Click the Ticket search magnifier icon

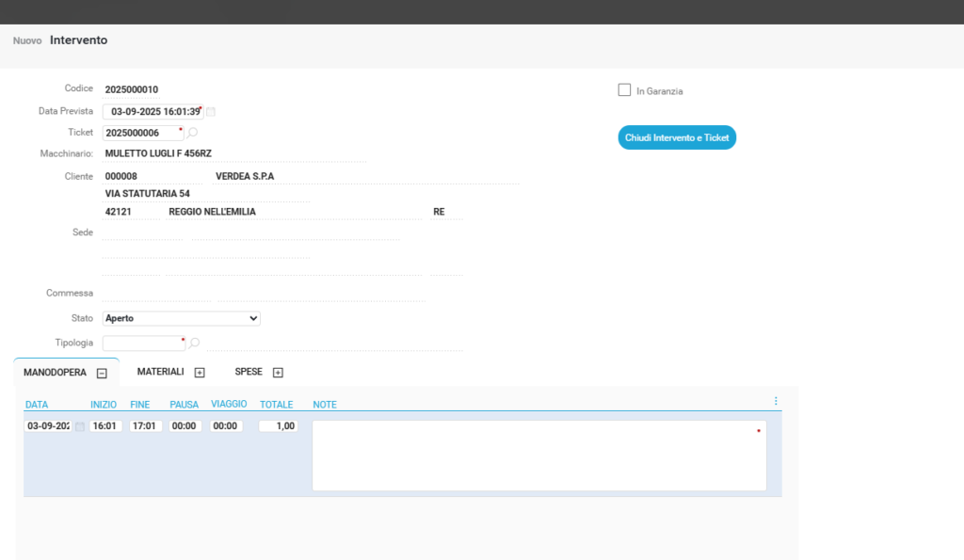point(193,134)
